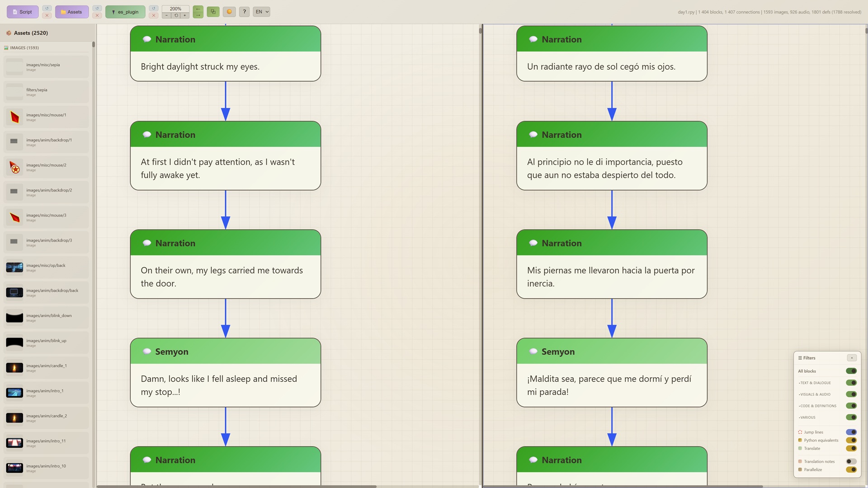Select the images/anim/backdrop/3 asset
The width and height of the screenshot is (868, 488).
click(46, 242)
